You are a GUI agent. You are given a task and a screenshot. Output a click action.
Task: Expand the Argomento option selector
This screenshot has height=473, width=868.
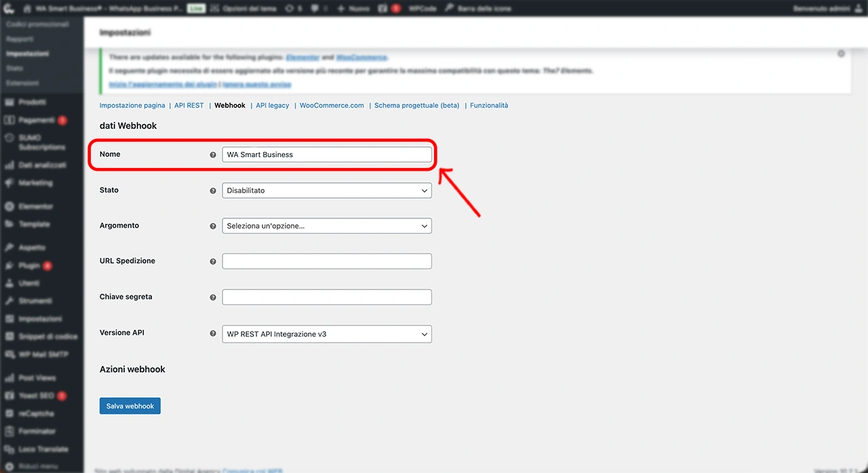click(x=326, y=226)
